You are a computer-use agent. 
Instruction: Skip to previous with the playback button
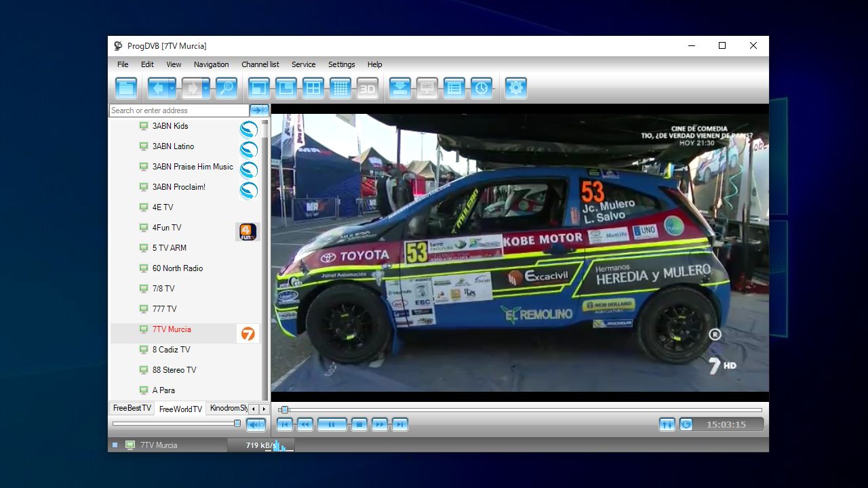285,424
